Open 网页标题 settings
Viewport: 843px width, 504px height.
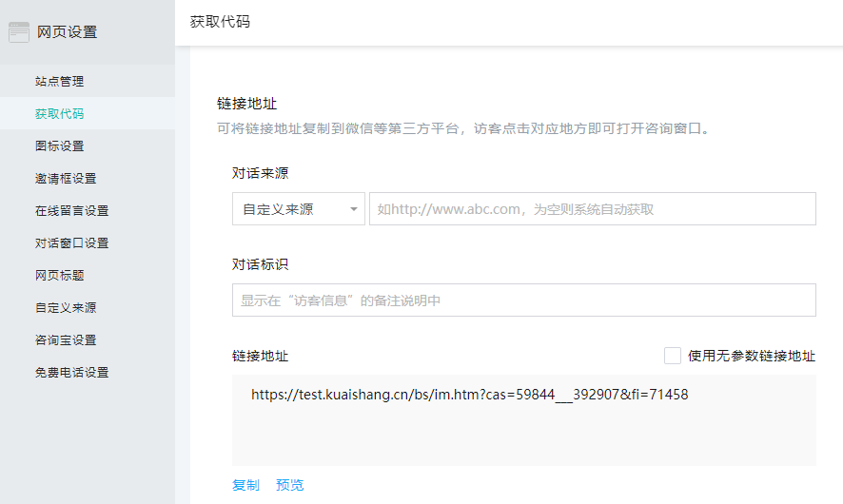coord(59,276)
